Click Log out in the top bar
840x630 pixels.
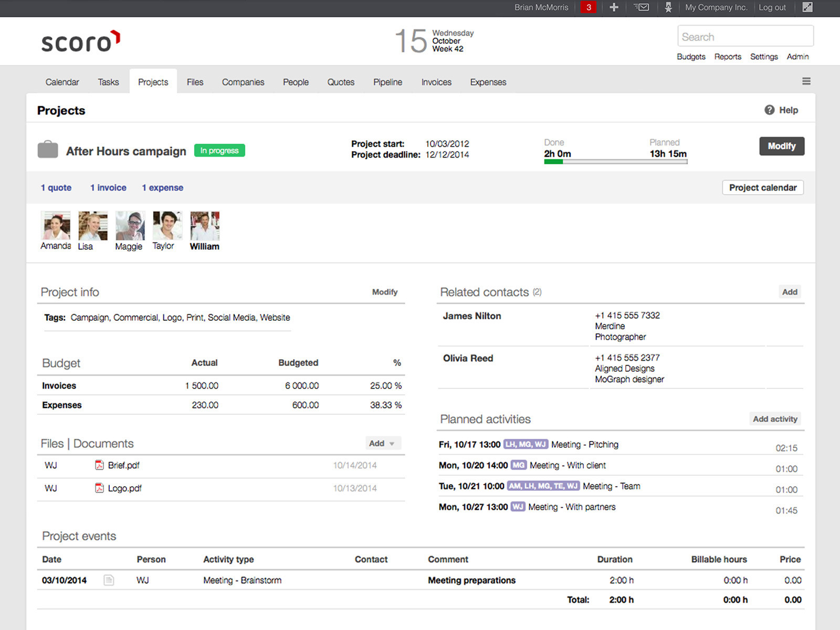pos(772,7)
